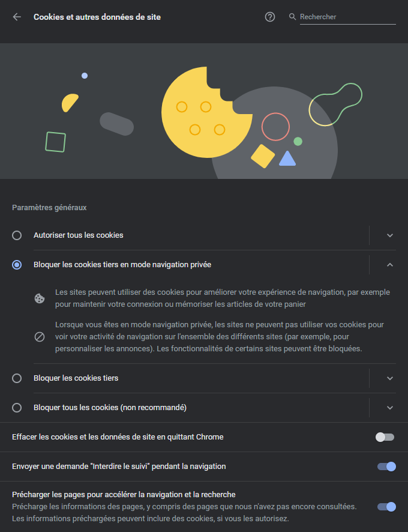Screen dimensions: 408x532
Task: Select the 'Autoriser tous les cookies' radio button
Action: [x=17, y=235]
